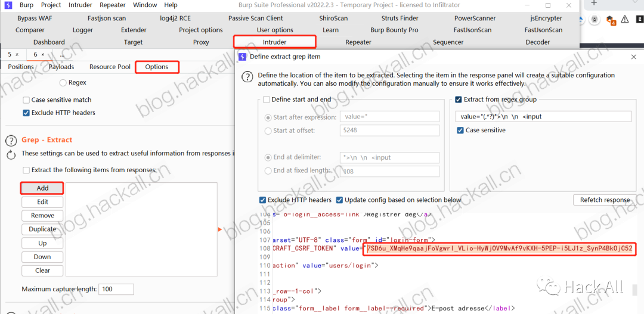644x314 pixels.
Task: Uncheck Exclude HTTP headers in the Options panel
Action: (26, 113)
